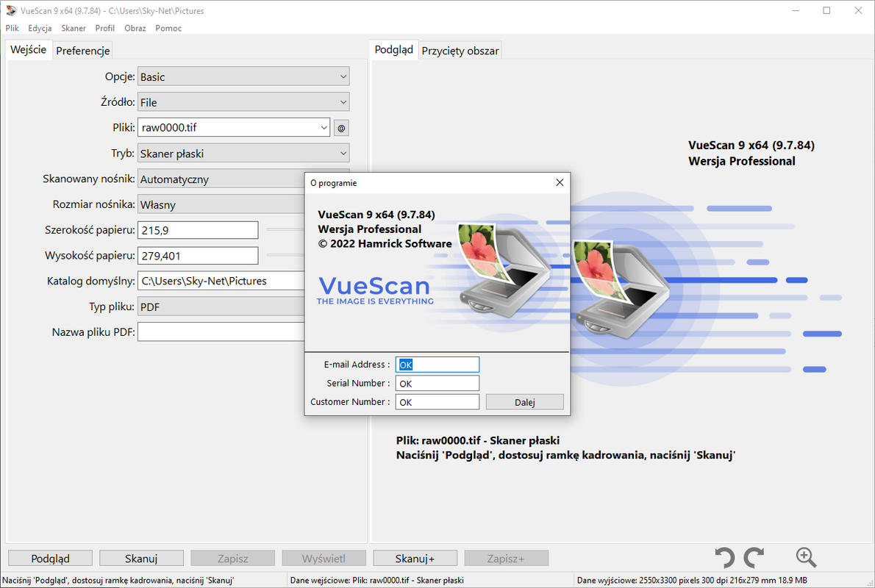The width and height of the screenshot is (875, 588).
Task: Open the Edycja menu
Action: (x=40, y=28)
